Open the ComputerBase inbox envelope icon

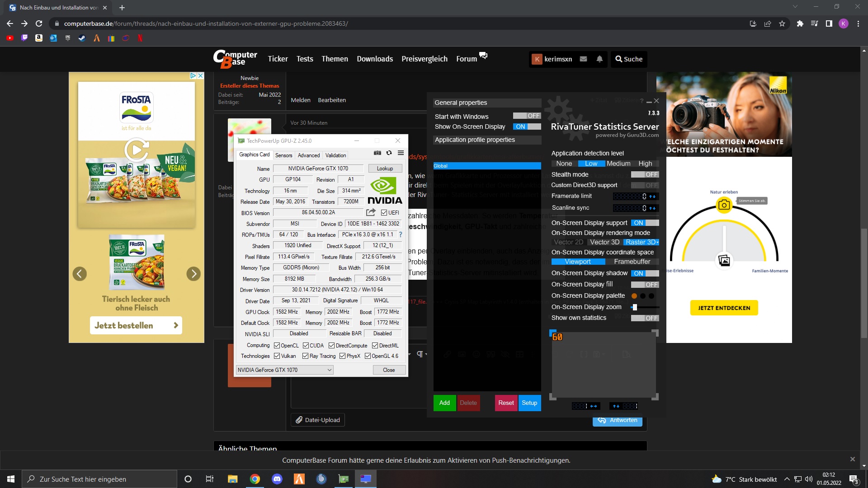(583, 59)
